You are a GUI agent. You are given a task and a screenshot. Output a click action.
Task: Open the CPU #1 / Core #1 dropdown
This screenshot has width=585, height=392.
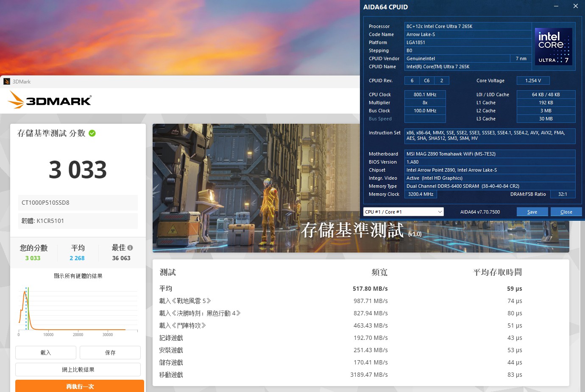pyautogui.click(x=404, y=211)
